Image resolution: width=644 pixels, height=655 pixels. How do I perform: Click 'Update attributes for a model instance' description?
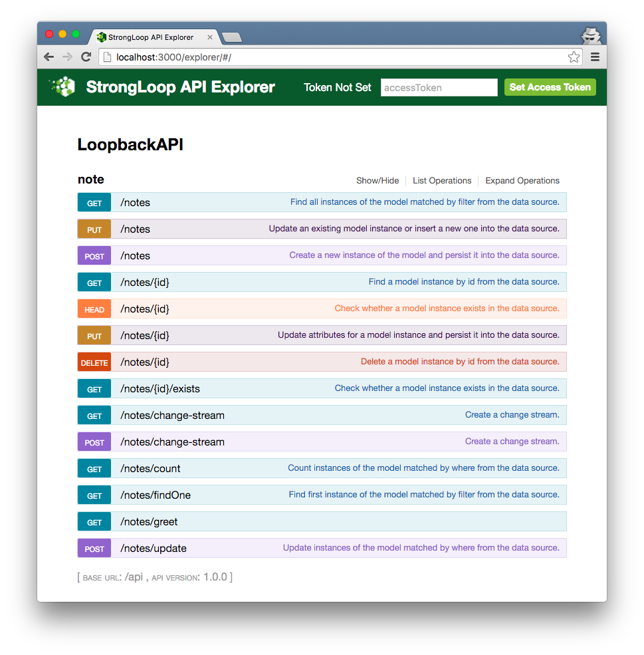tap(419, 334)
